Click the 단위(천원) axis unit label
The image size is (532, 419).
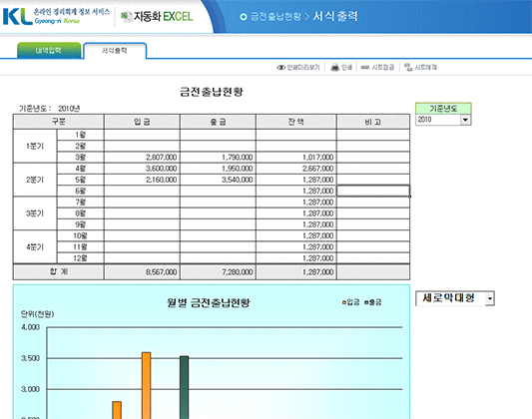pyautogui.click(x=37, y=314)
